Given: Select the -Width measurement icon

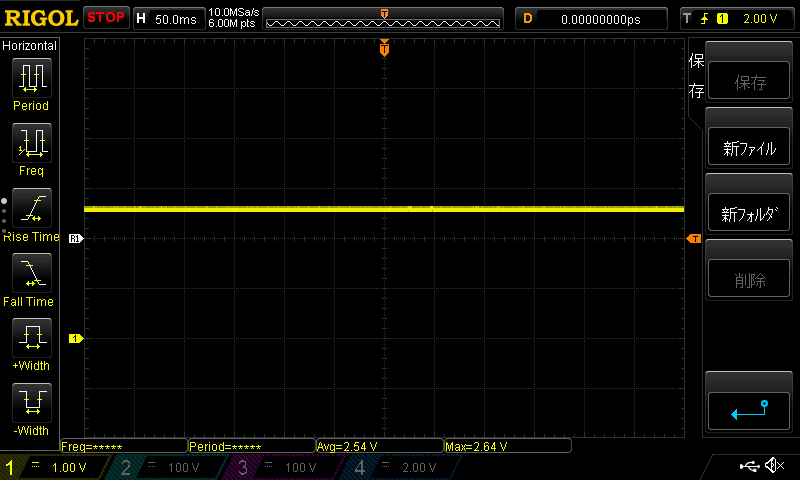Looking at the screenshot, I should click(32, 402).
